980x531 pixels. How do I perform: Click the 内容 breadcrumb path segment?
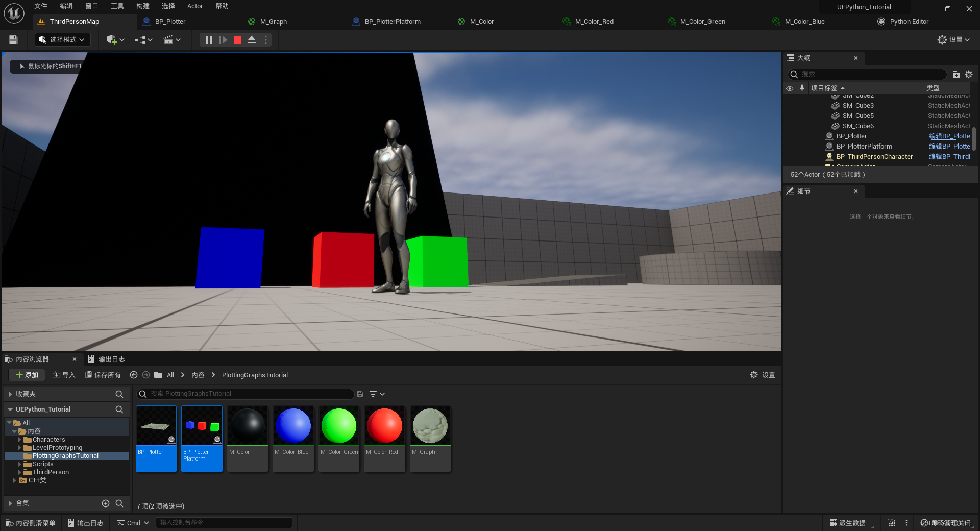coord(198,375)
